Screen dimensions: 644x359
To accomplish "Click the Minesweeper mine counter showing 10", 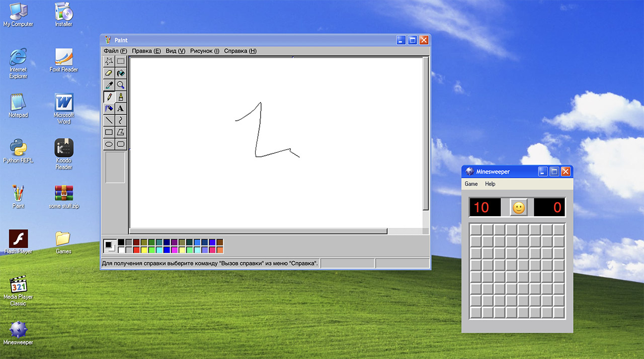I will click(485, 207).
